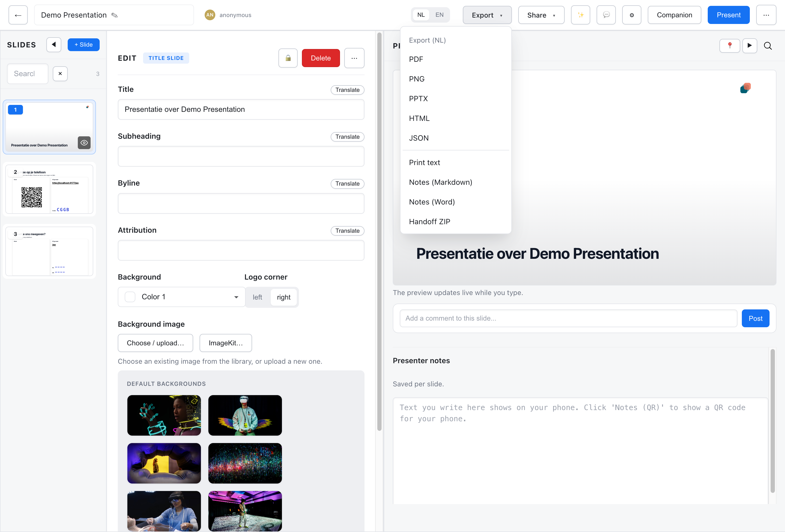Choose PPTX export option
Viewport: 785px width, 532px height.
tap(455, 99)
